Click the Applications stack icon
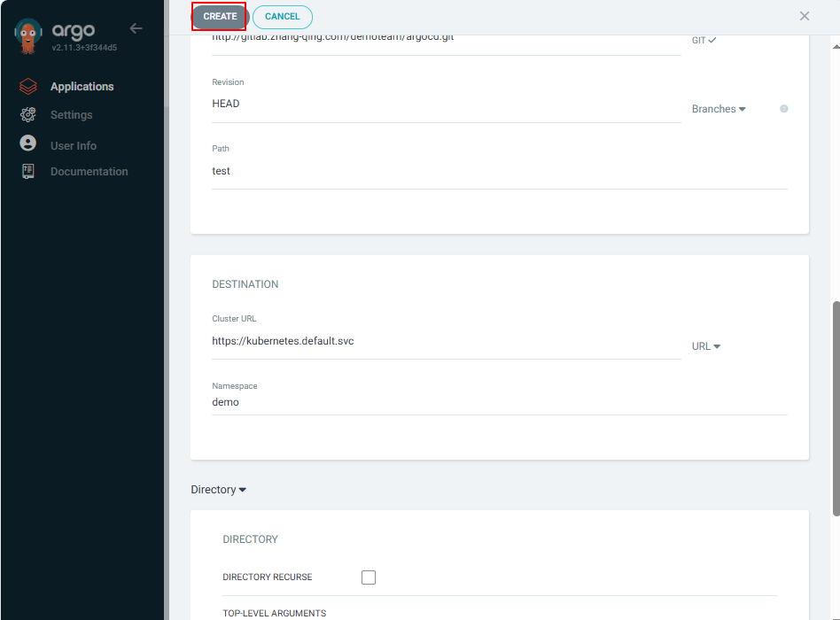Screen dimensions: 840x620 27,86
